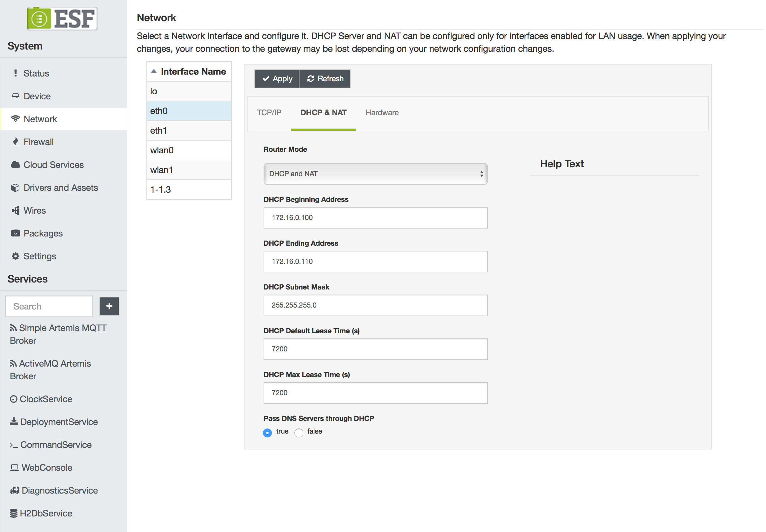Switch to the Hardware tab
Viewport: 766px width, 532px height.
382,113
